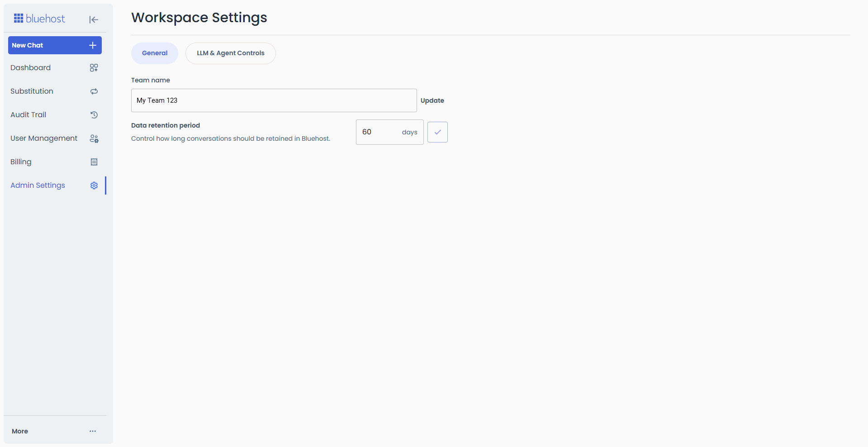Click the Billing receipt icon
868x447 pixels.
[x=94, y=162]
